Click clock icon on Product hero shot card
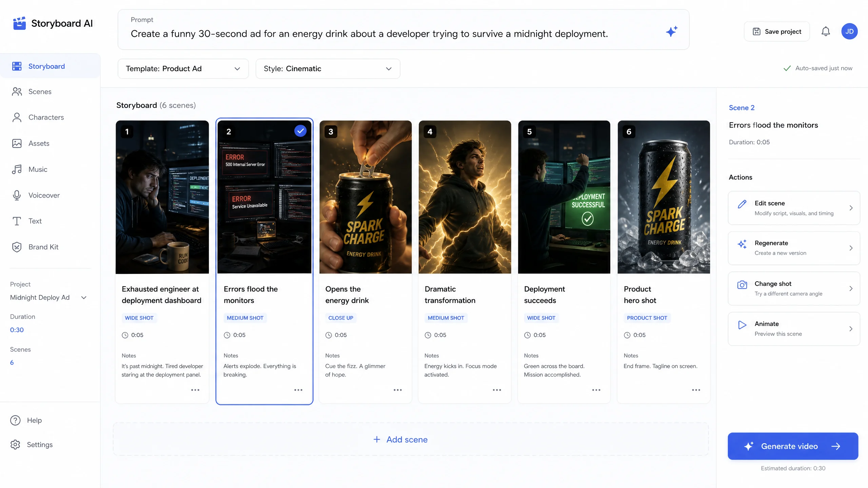 coord(627,335)
